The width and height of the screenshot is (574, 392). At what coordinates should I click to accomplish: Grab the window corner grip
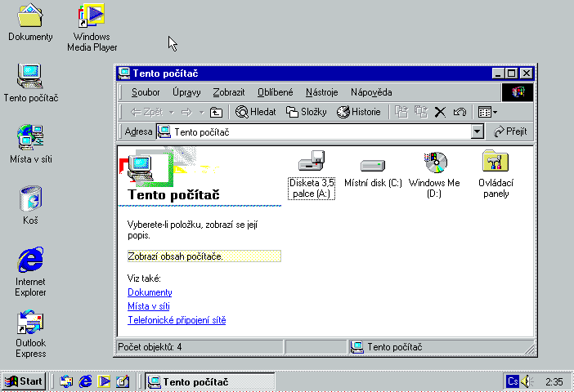(x=529, y=349)
